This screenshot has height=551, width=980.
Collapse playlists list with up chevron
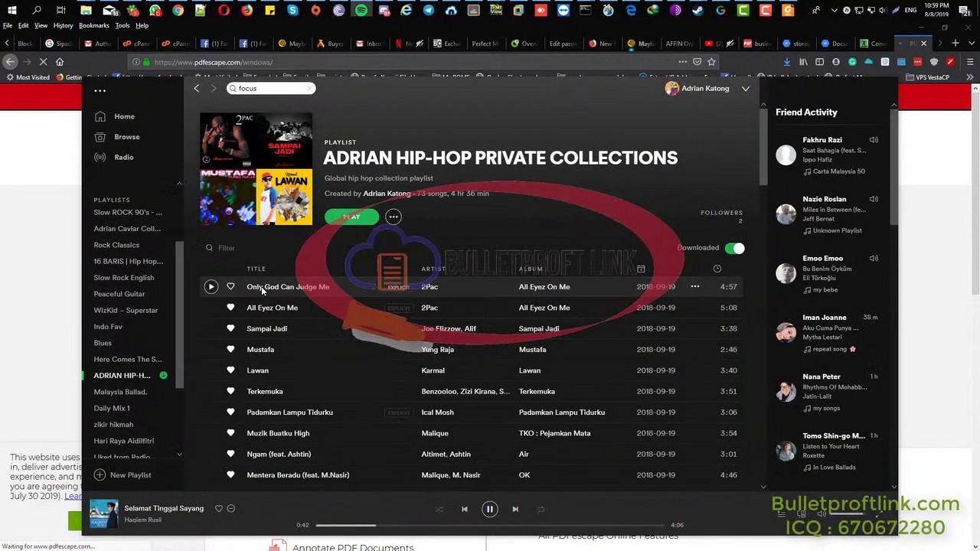180,184
